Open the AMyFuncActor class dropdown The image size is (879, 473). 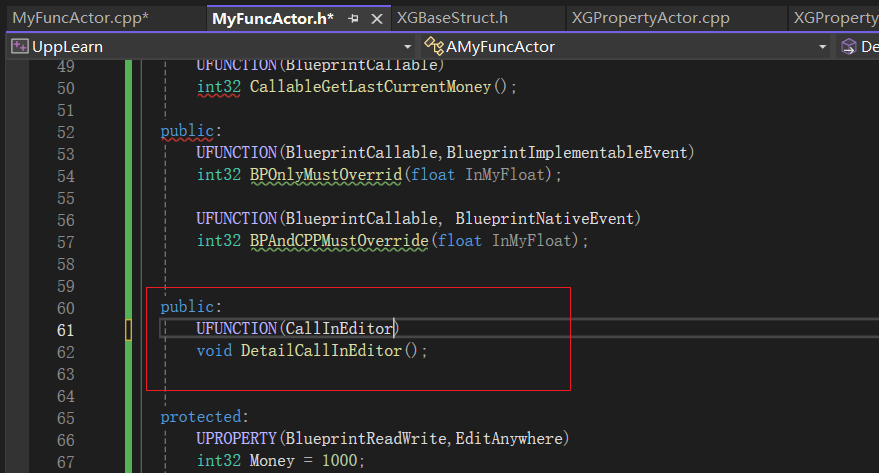(822, 47)
